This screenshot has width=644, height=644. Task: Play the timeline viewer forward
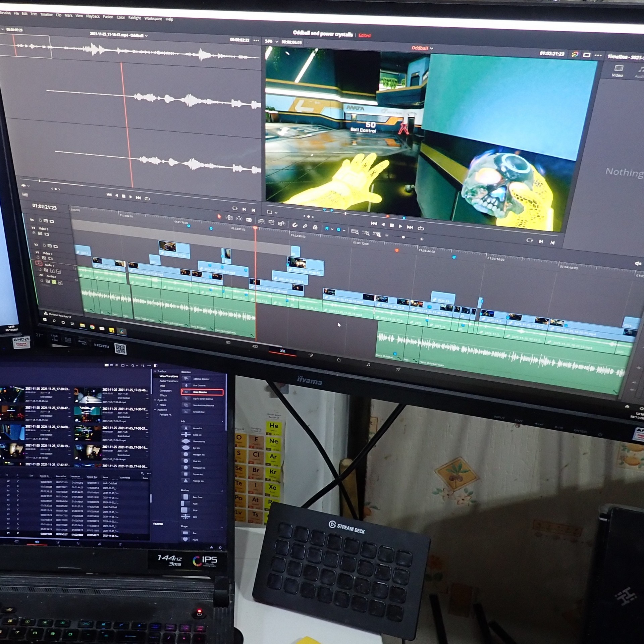[400, 226]
